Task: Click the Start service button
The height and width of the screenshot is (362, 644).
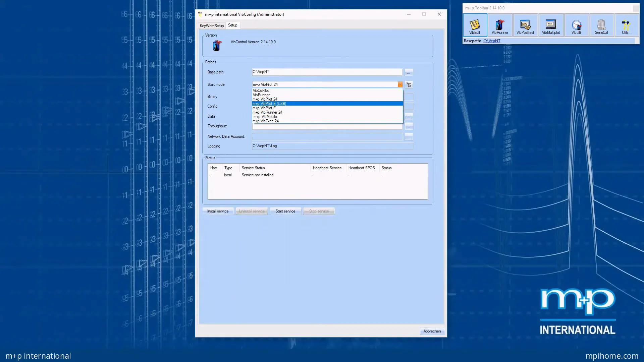Action: point(285,211)
